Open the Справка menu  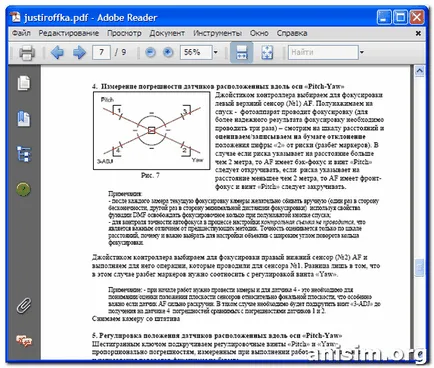tap(292, 33)
